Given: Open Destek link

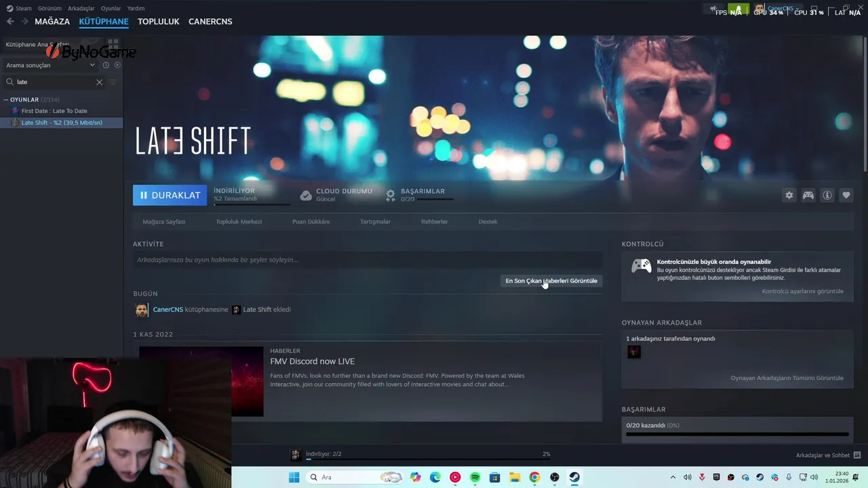Looking at the screenshot, I should tap(488, 222).
